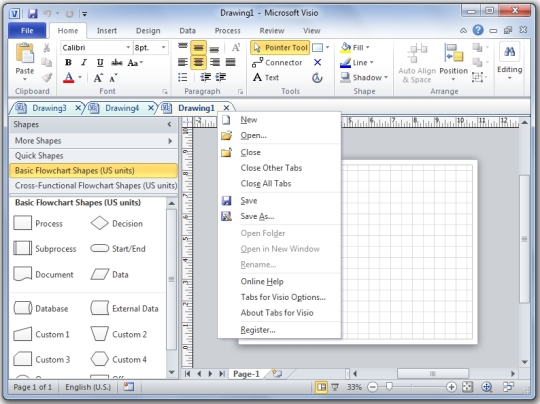
Task: Click the Save icon in quick access toolbar
Action: point(33,14)
